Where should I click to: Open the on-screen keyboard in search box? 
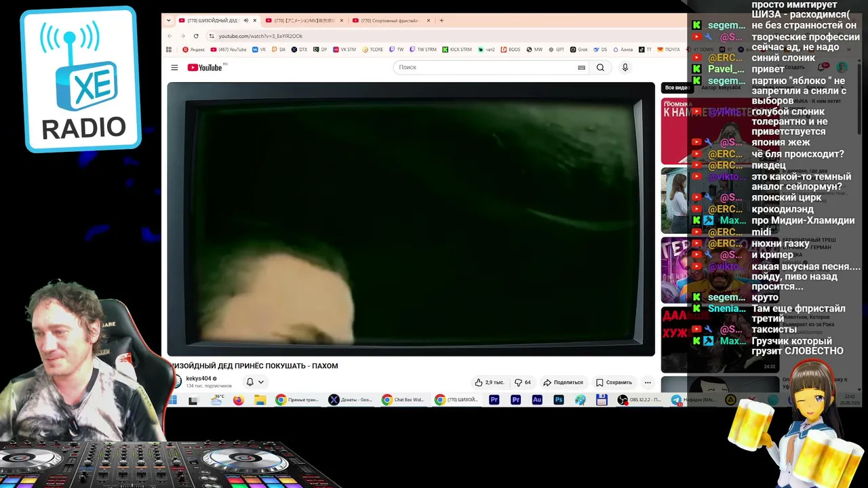click(581, 68)
